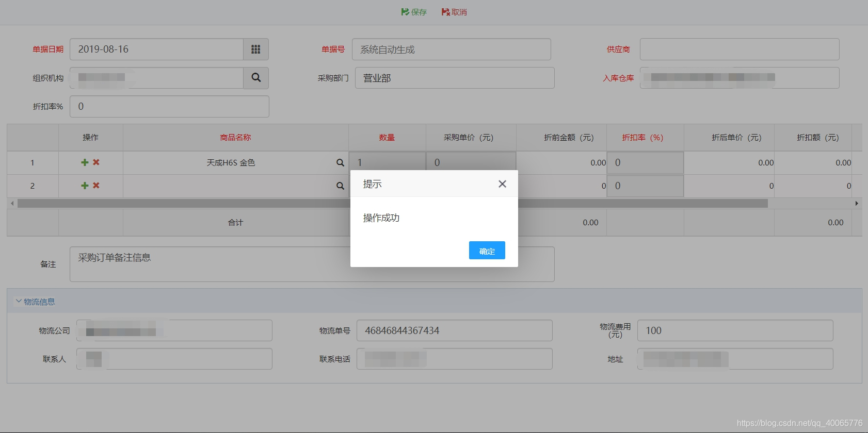Screen dimensions: 868x433
Task: Click the 单据日期 field showing 2019-08-16
Action: click(x=157, y=49)
